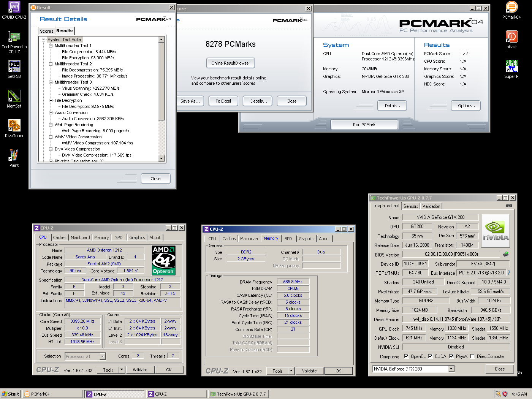
Task: Toggle the CUDA checkbox in GPU-Z
Action: click(430, 356)
